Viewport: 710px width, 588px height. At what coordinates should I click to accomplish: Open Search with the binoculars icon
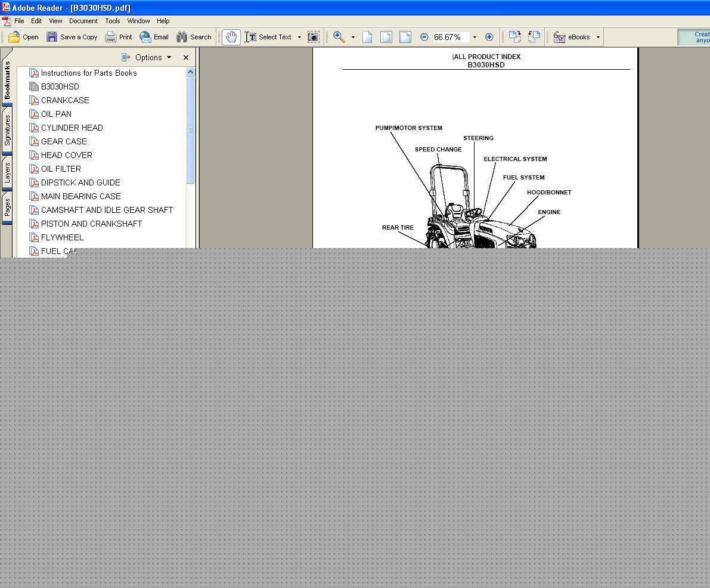[x=194, y=37]
